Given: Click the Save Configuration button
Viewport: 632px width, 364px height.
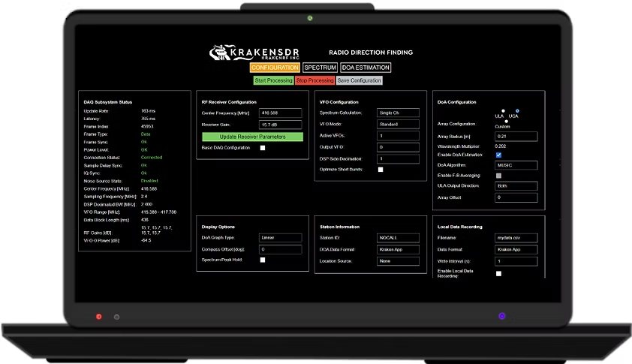Looking at the screenshot, I should click(359, 80).
